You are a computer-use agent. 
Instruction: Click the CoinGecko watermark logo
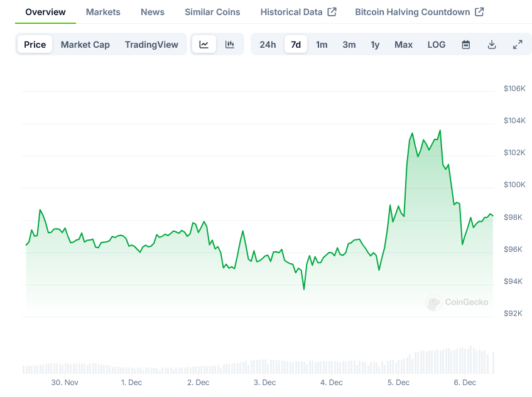click(433, 302)
